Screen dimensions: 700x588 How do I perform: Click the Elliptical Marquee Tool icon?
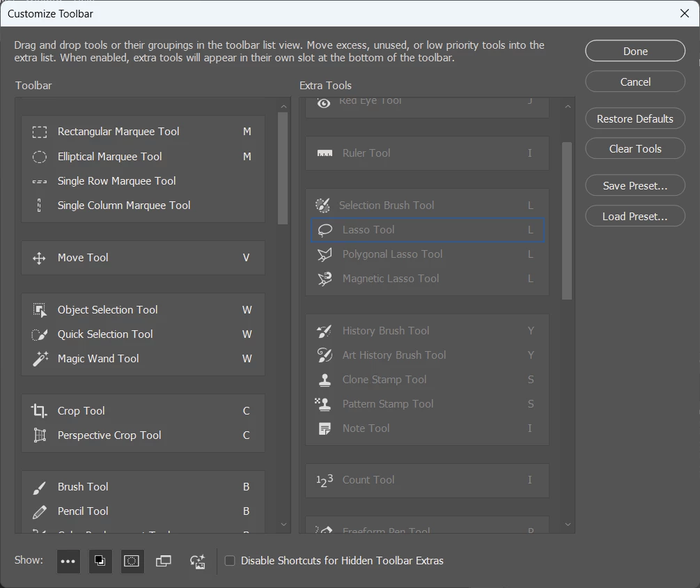click(x=39, y=157)
